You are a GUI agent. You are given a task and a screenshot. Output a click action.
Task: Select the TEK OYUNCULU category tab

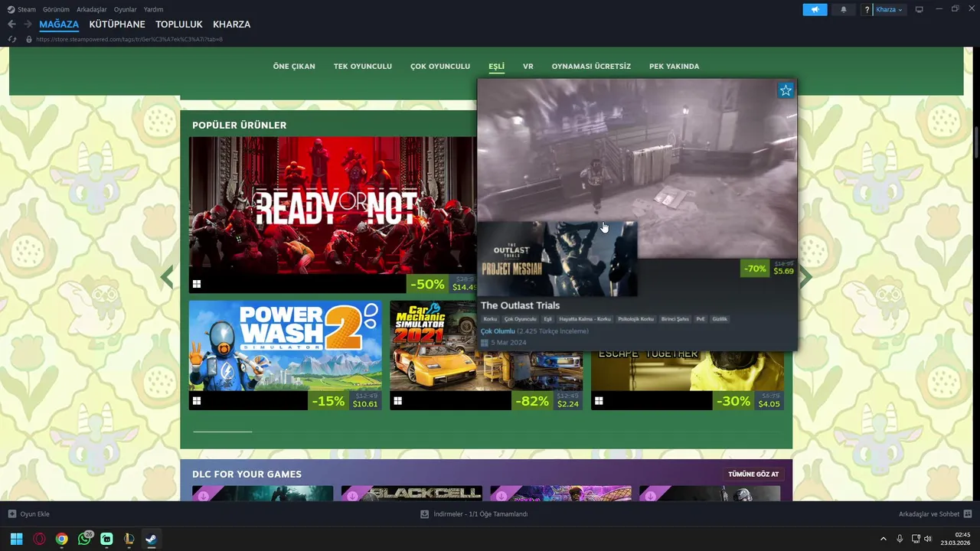363,67
